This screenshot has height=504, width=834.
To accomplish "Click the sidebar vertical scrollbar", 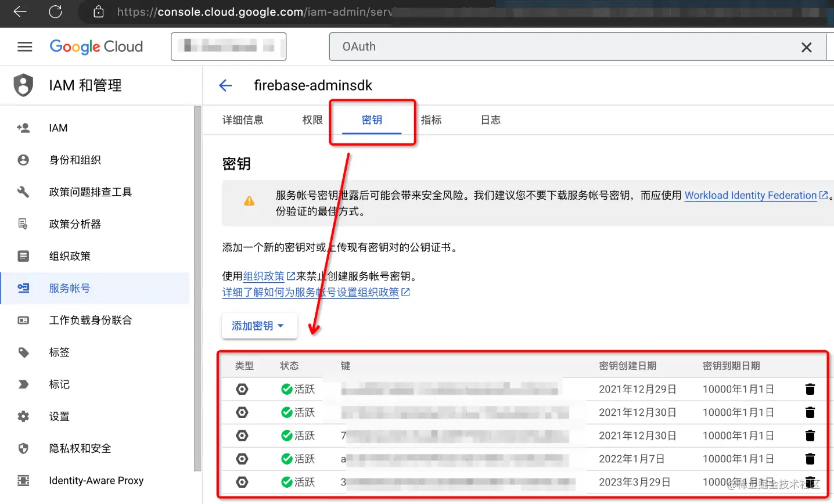I will click(x=197, y=289).
